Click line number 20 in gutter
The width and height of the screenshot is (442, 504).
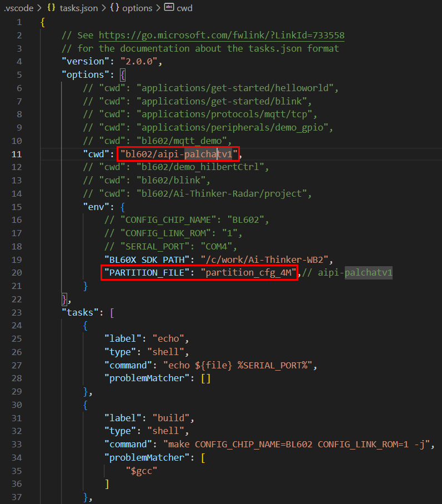17,273
